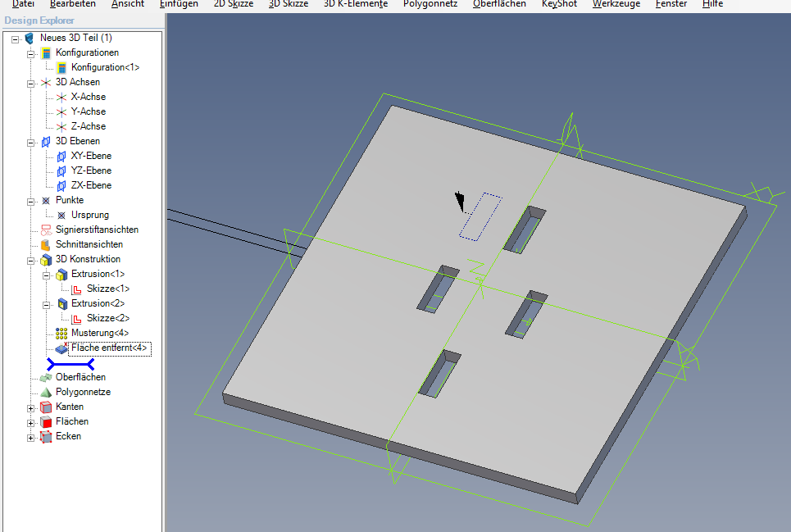Select the 'Neues 3D Teil (1)' label
Viewport: 791px width, 532px height.
(x=76, y=38)
